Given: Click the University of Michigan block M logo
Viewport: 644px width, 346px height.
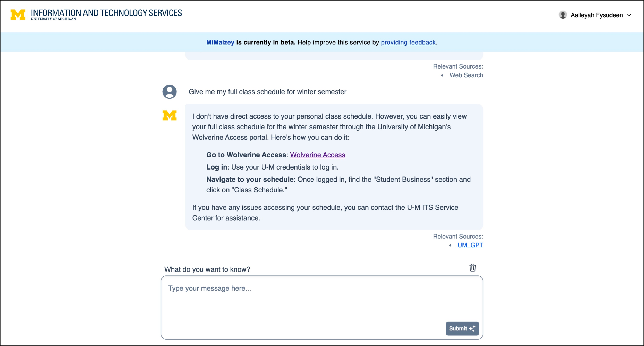Looking at the screenshot, I should (x=18, y=14).
